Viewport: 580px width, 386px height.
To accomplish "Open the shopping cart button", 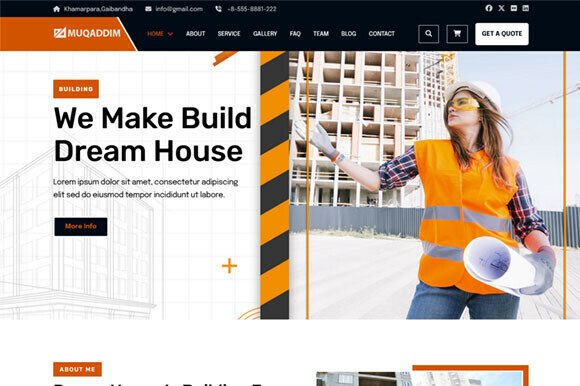I will click(457, 34).
